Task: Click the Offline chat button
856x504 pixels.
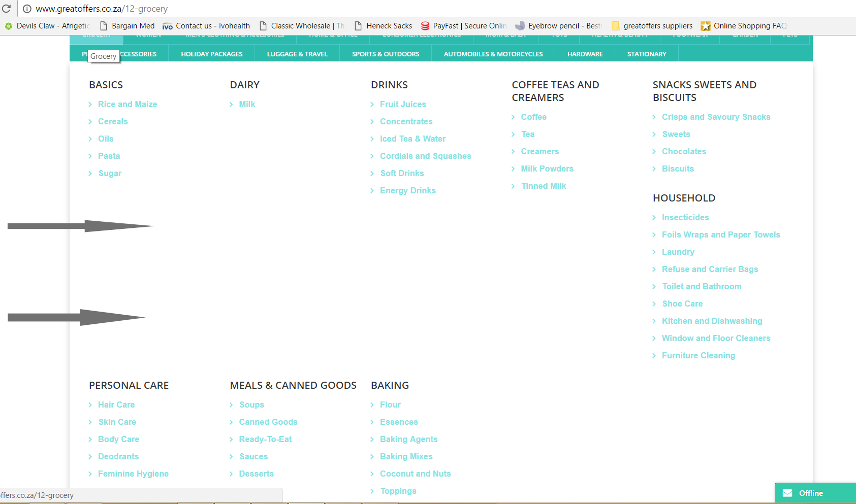Action: point(815,493)
